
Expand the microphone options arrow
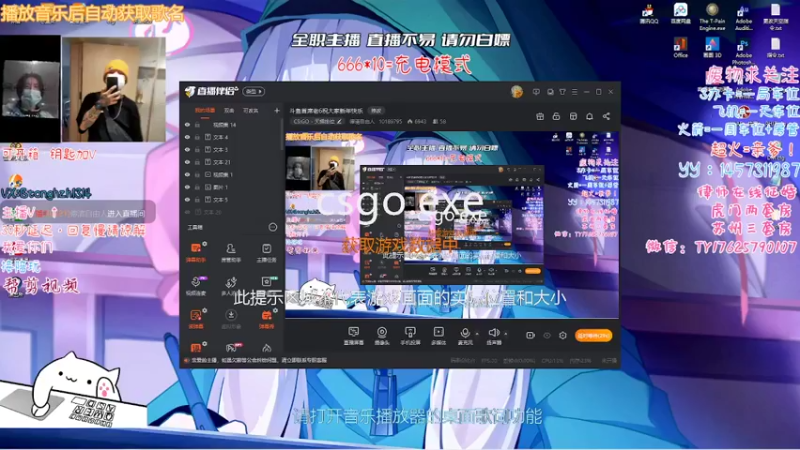(x=477, y=334)
